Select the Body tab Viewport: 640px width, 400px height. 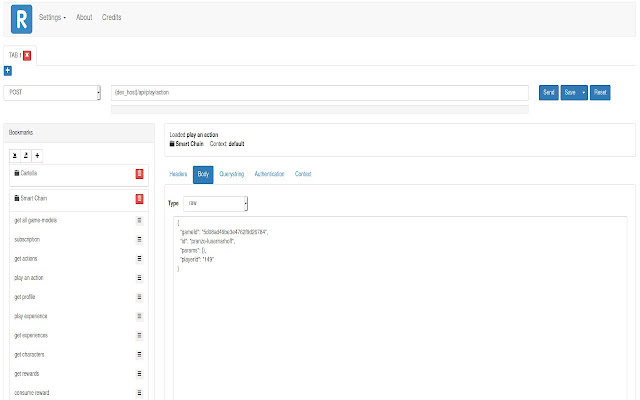coord(203,174)
